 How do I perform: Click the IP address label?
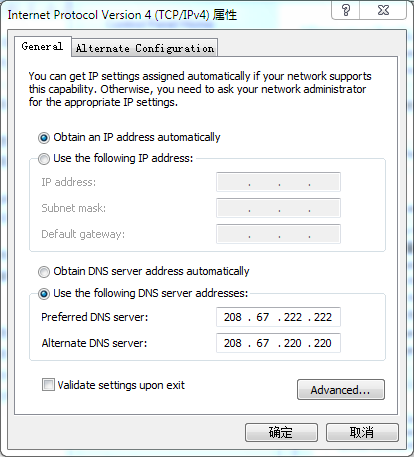(68, 182)
